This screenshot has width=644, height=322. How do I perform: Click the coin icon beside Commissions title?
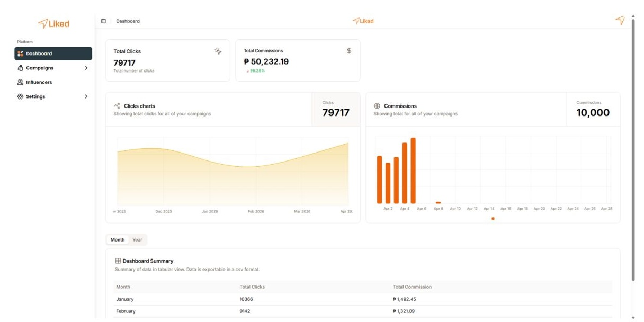pyautogui.click(x=377, y=106)
